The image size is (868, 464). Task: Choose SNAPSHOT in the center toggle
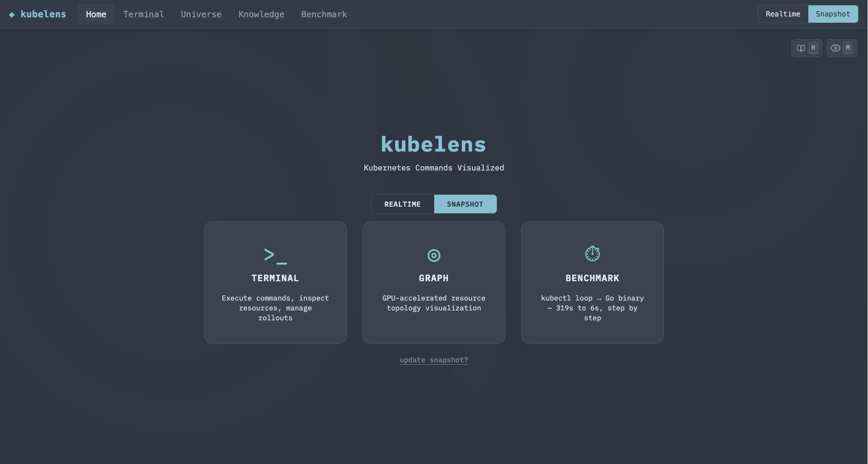[x=465, y=204]
